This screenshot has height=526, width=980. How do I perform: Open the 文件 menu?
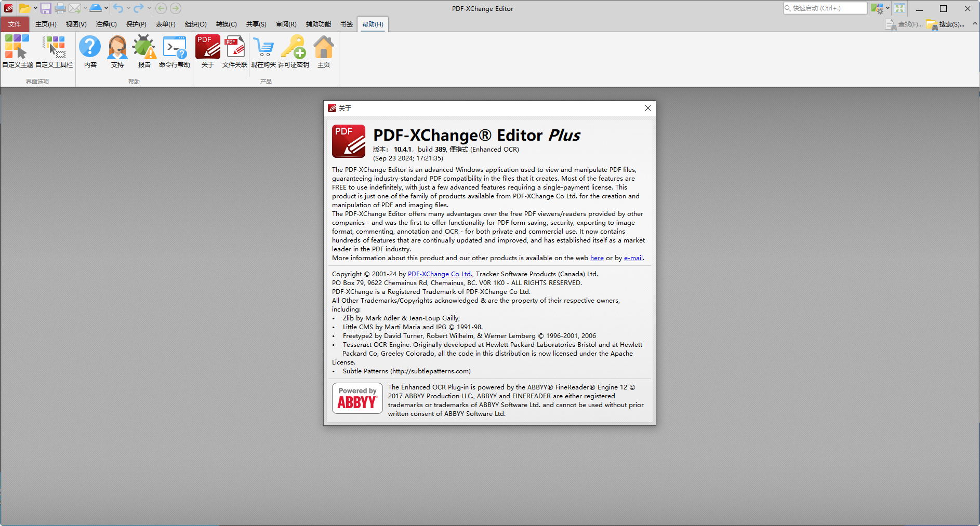coord(15,24)
